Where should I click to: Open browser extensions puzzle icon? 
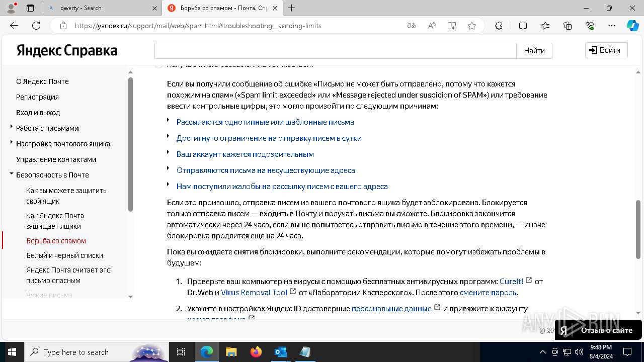pos(499,26)
